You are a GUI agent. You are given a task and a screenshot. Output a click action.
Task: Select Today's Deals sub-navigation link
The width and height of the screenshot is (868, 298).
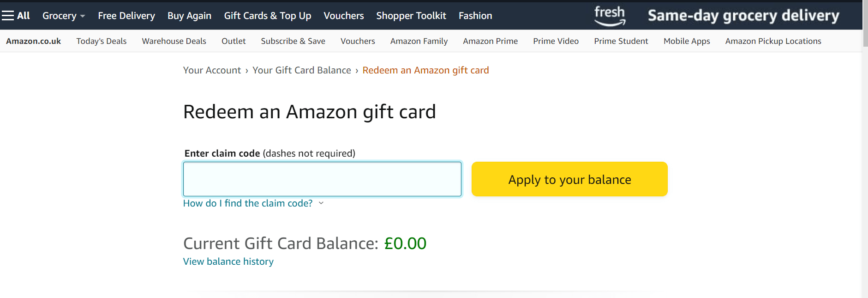click(101, 41)
